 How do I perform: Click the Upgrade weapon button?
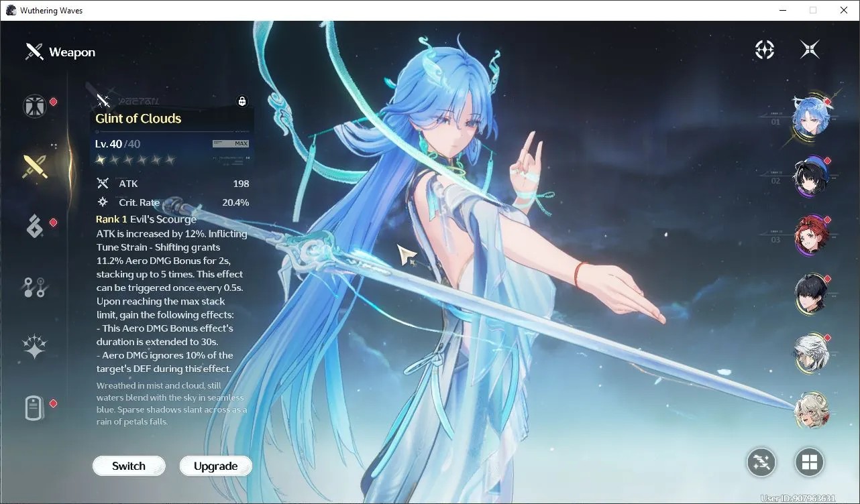click(x=215, y=466)
